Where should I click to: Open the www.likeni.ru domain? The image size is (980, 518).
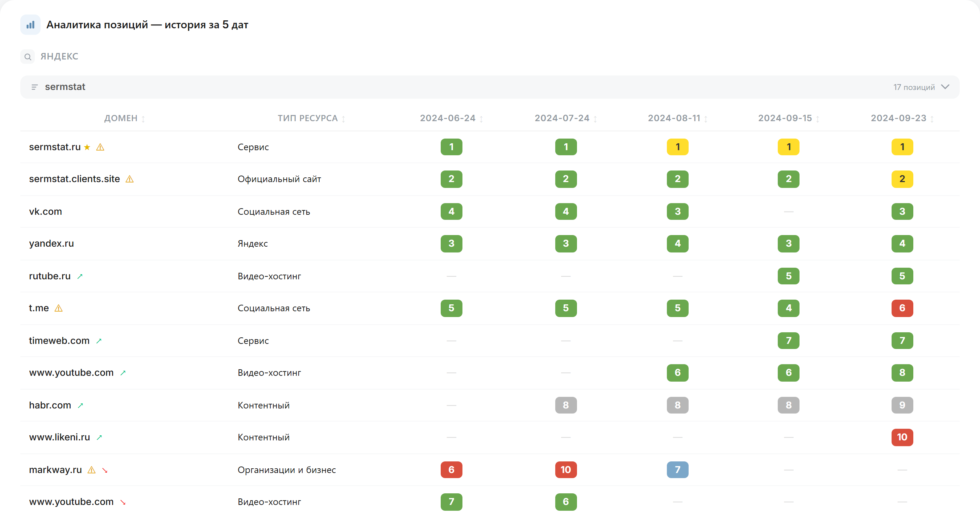coord(59,437)
